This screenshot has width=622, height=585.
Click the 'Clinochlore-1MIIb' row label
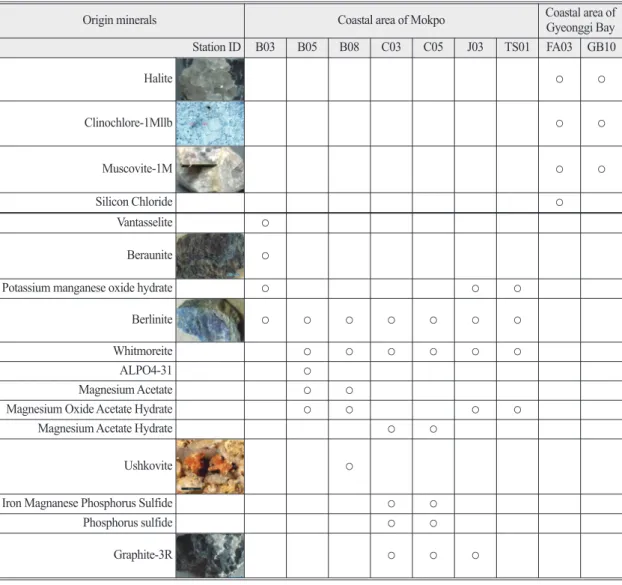click(x=128, y=123)
